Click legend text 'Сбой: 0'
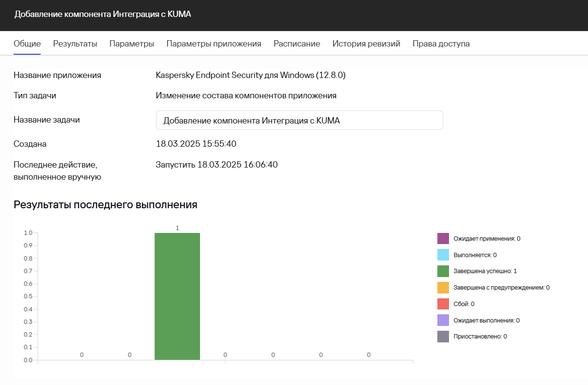Image resolution: width=588 pixels, height=385 pixels. (464, 304)
